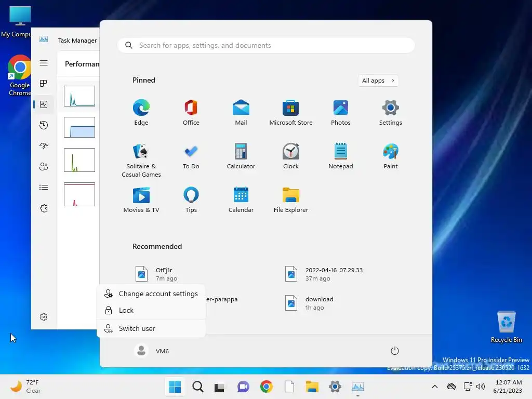This screenshot has width=532, height=399.
Task: Expand the All apps list
Action: [x=378, y=81]
